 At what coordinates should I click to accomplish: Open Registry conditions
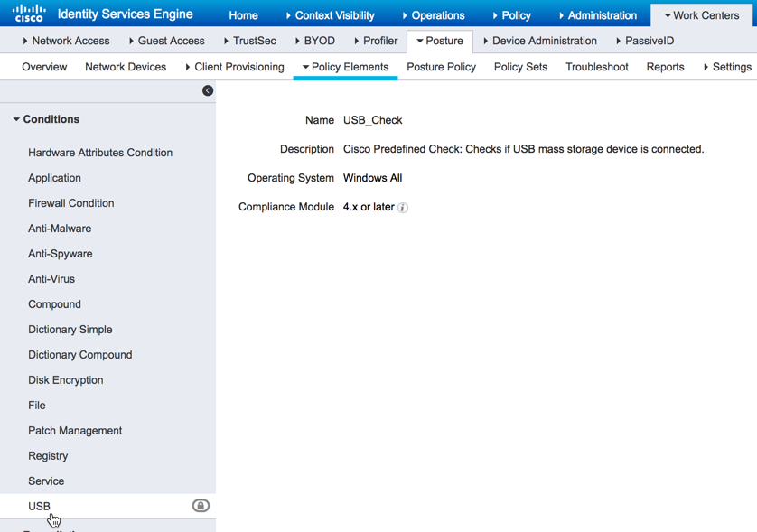[48, 456]
